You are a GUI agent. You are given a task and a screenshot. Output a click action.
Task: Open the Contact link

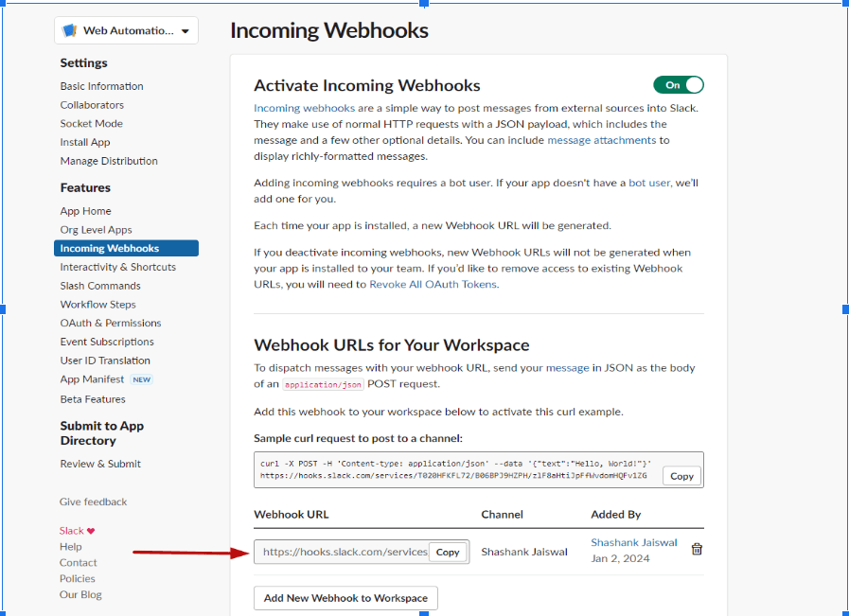click(x=78, y=563)
